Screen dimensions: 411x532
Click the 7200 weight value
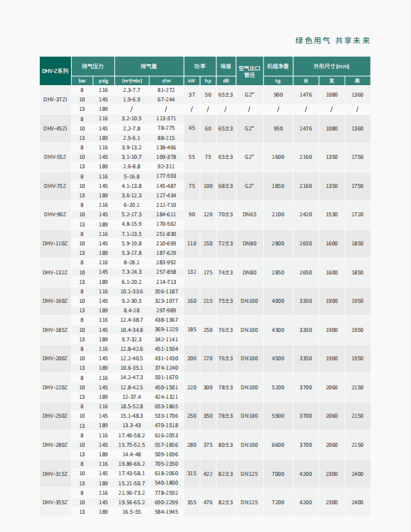[x=278, y=502]
